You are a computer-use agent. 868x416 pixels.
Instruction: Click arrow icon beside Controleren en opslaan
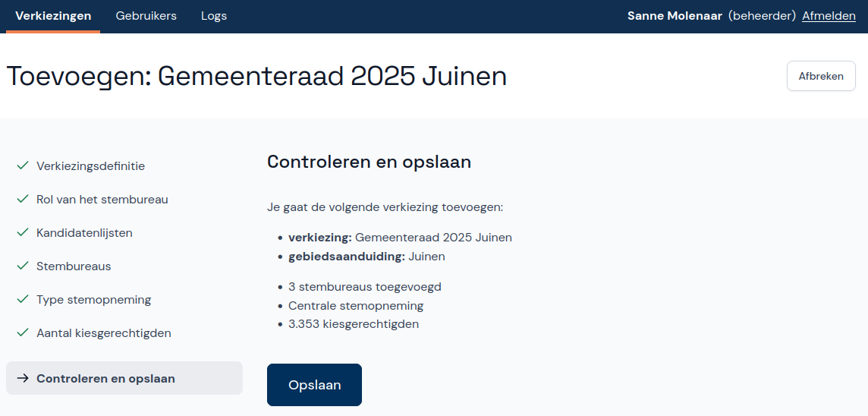[23, 378]
